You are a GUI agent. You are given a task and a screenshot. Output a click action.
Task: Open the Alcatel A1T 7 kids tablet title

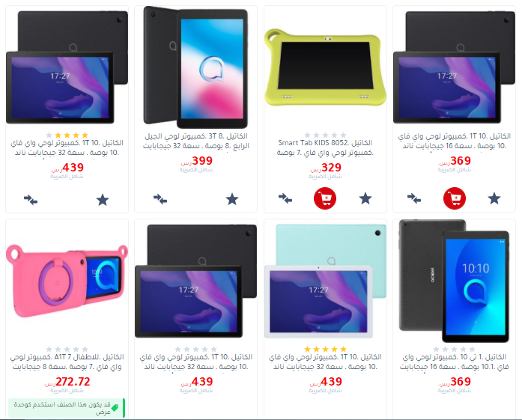pos(67,362)
